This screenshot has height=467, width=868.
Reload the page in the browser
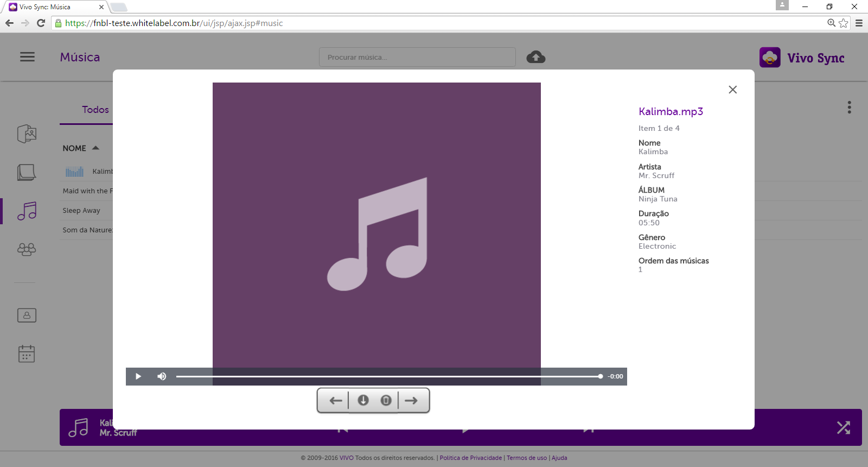pos(41,23)
